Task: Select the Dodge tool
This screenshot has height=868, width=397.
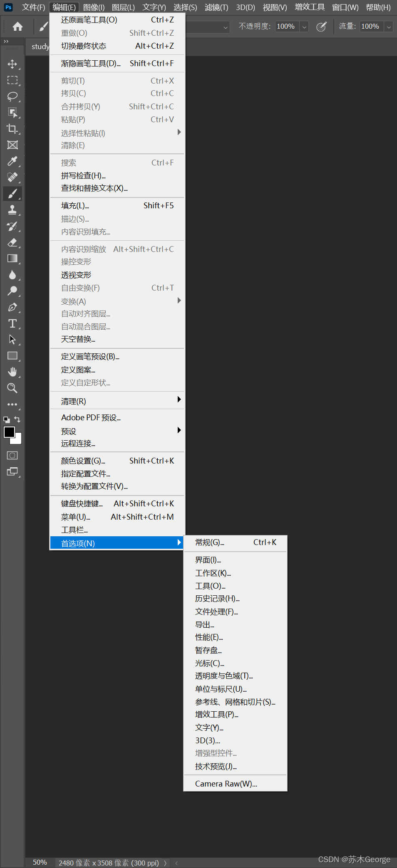Action: pyautogui.click(x=12, y=291)
